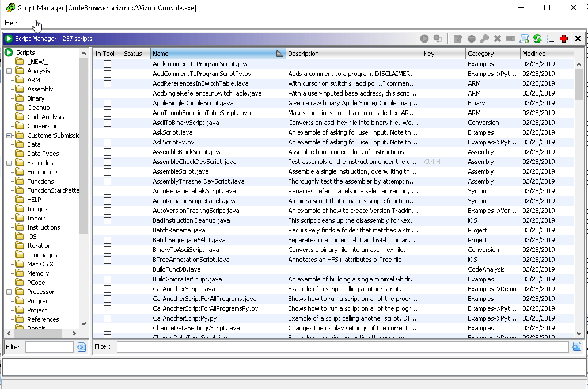588x389 pixels.
Task: Open the Script Directories list icon
Action: [551, 39]
